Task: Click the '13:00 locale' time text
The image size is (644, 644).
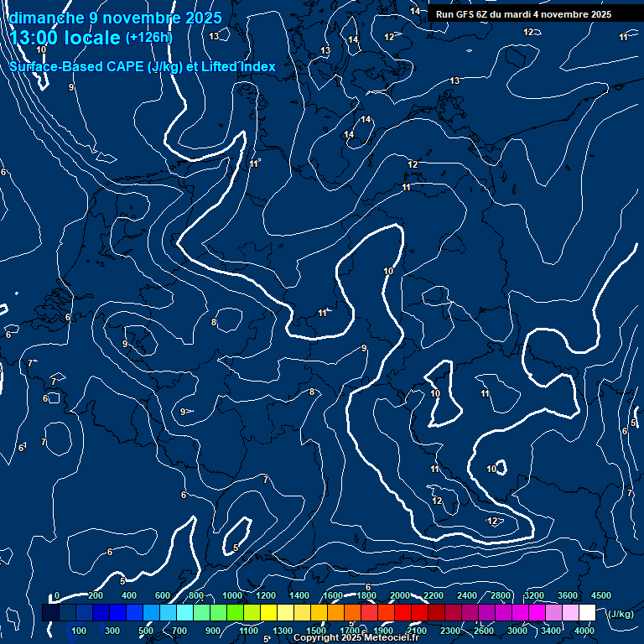Action: (x=65, y=38)
